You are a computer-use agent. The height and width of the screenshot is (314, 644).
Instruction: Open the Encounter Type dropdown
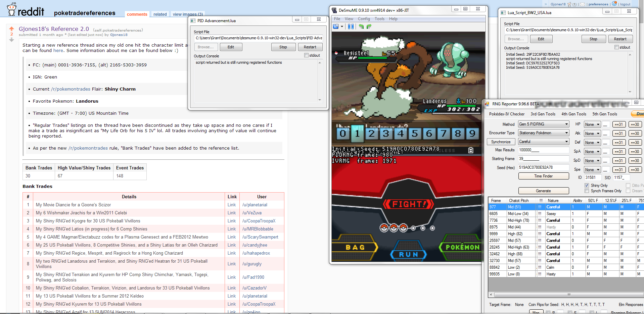(544, 133)
